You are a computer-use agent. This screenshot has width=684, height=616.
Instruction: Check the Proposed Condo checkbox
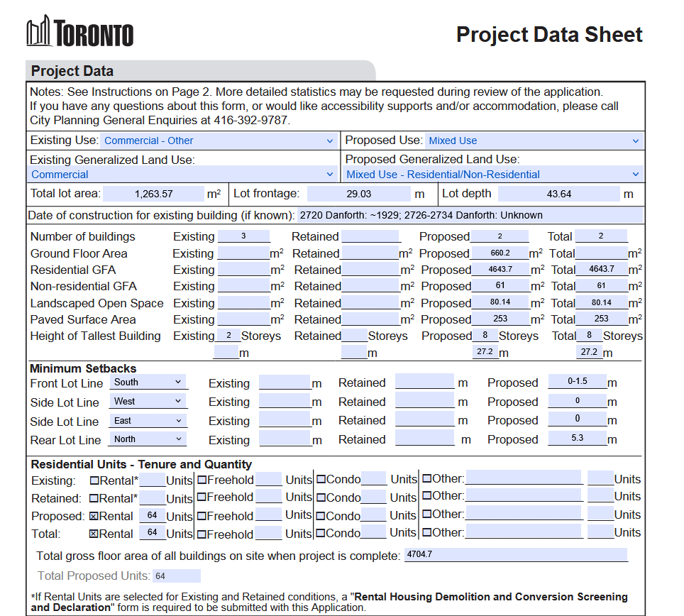pos(321,517)
